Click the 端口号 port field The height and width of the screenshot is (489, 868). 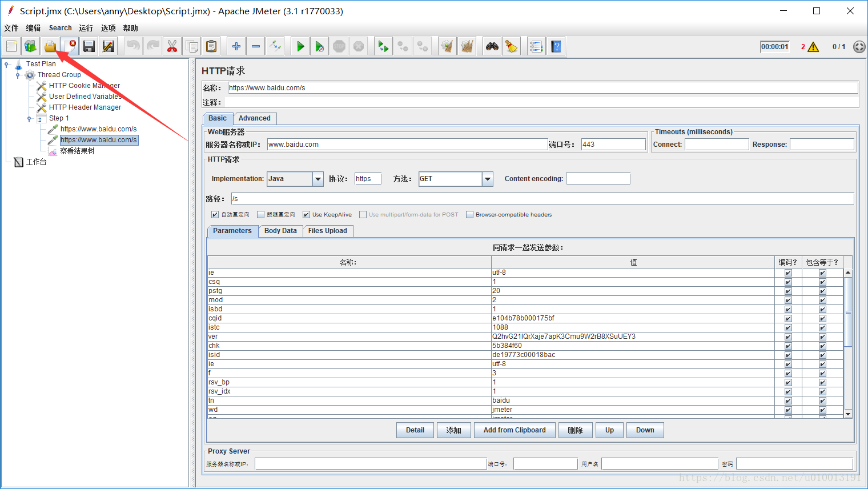[x=613, y=145]
